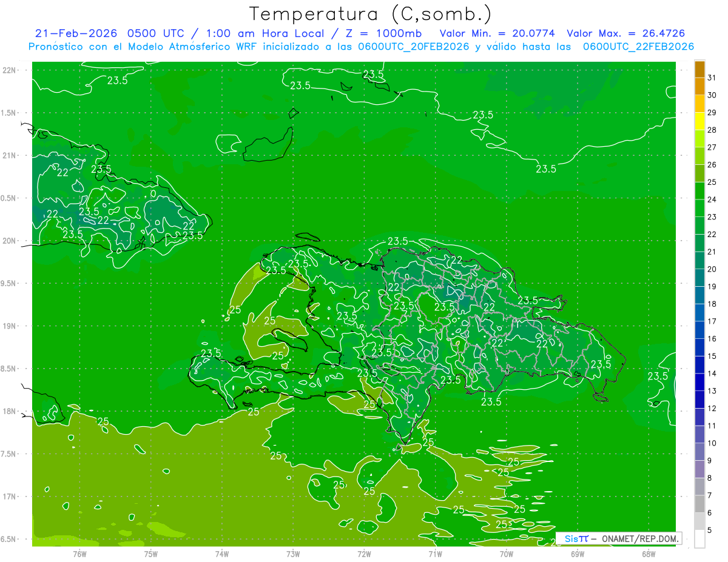Click the color scale label "12"

click(712, 409)
